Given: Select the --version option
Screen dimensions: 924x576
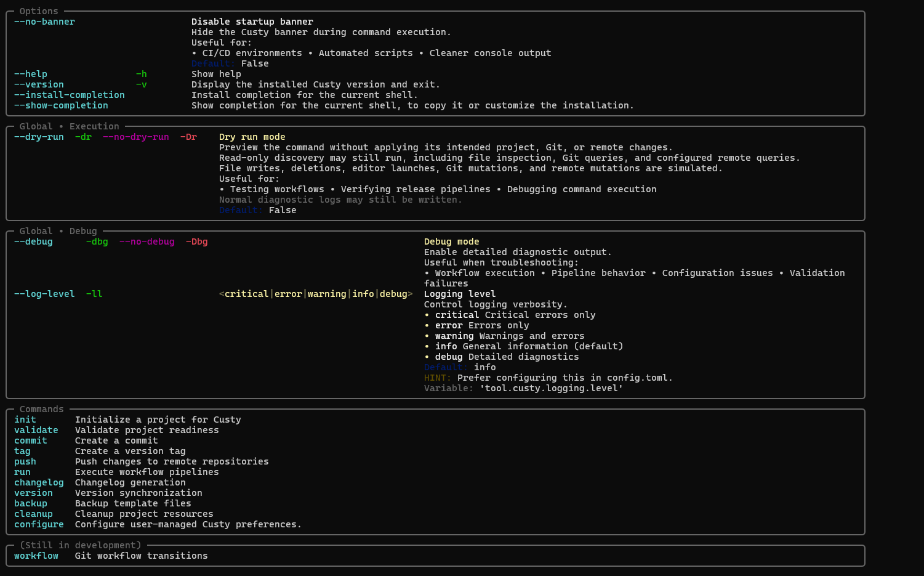Looking at the screenshot, I should point(39,84).
